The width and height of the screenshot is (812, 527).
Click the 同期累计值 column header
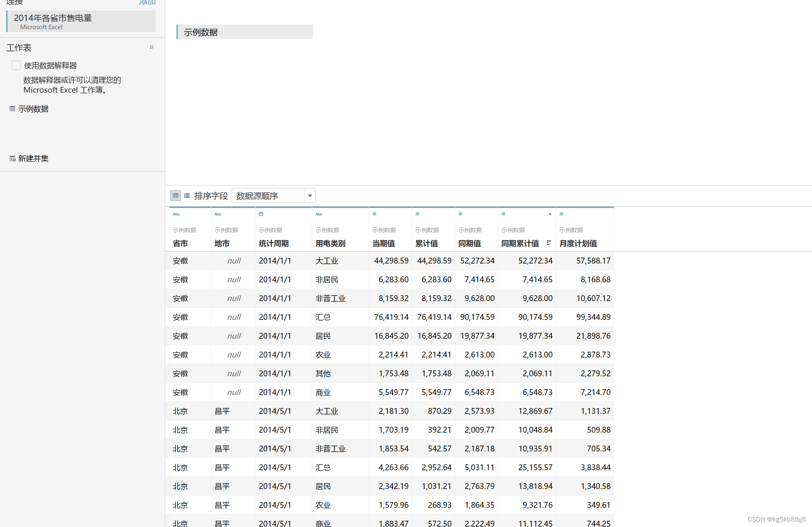tap(520, 243)
